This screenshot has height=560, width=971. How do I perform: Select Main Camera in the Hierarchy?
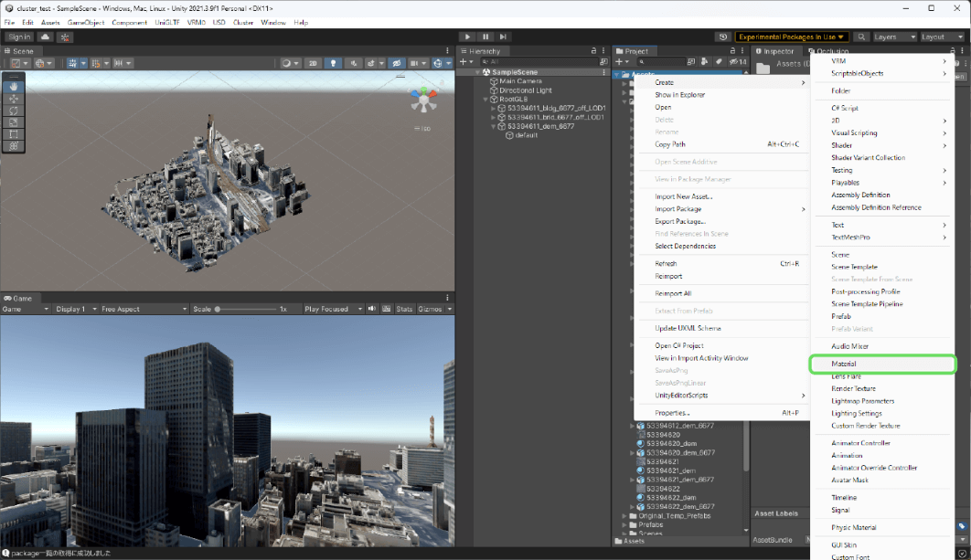pyautogui.click(x=520, y=81)
